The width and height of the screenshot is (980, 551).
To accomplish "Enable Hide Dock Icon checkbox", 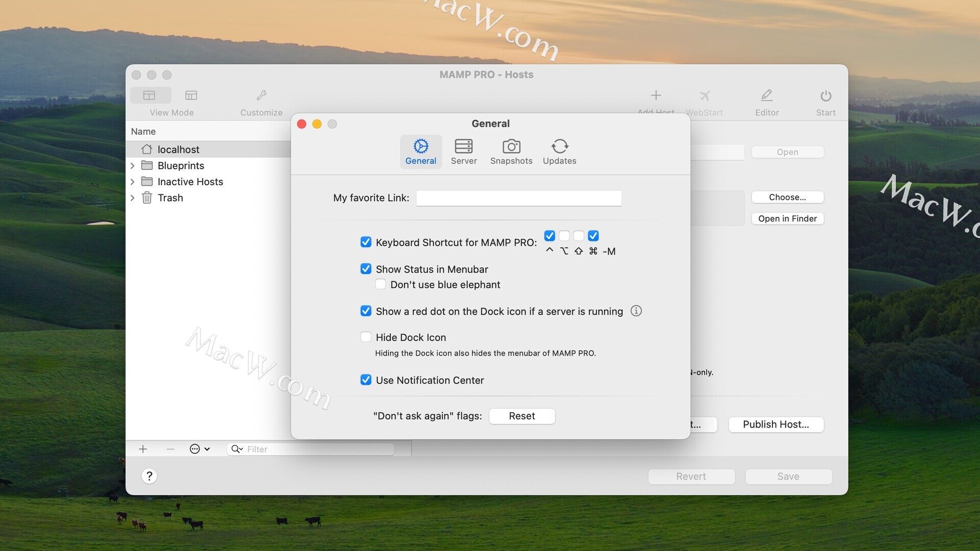I will pyautogui.click(x=366, y=337).
